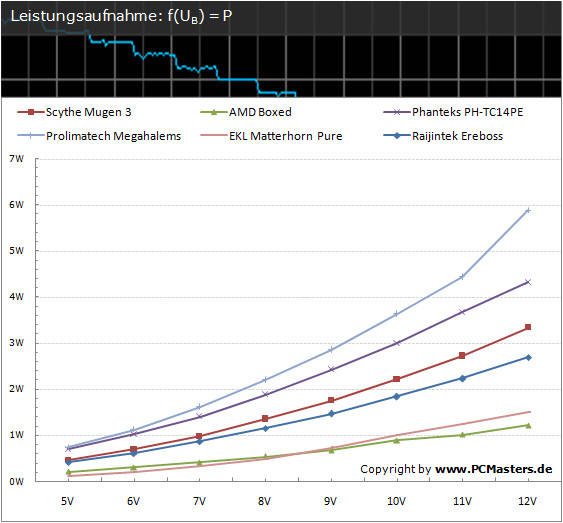Click AMD Boxed triangle at 12V
Image resolution: width=563 pixels, height=523 pixels.
528,426
